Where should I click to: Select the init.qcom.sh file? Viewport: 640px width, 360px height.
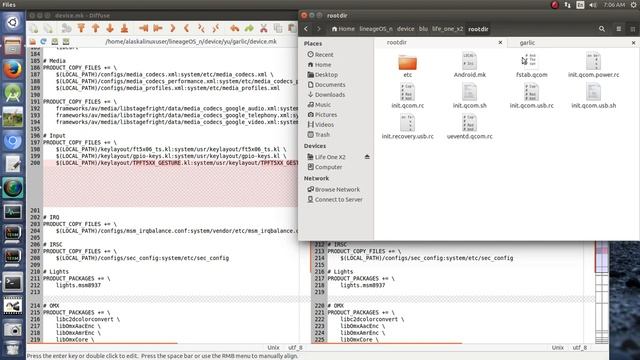pos(469,96)
